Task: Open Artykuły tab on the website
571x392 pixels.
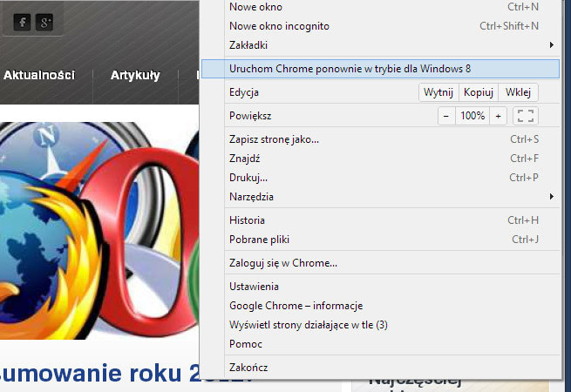Action: coord(135,75)
